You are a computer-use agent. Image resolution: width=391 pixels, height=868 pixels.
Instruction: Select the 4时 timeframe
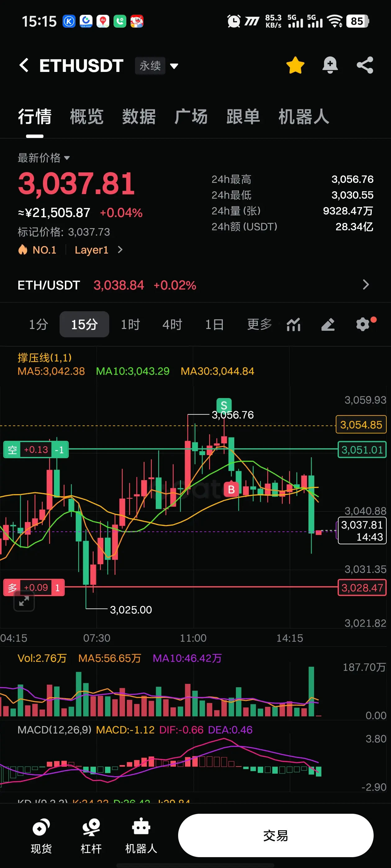pyautogui.click(x=173, y=325)
